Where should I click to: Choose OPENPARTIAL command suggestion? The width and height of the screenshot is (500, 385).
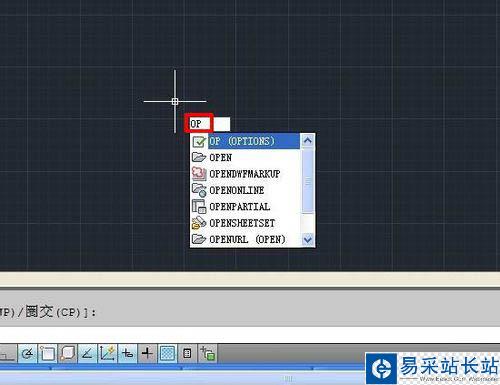(245, 207)
